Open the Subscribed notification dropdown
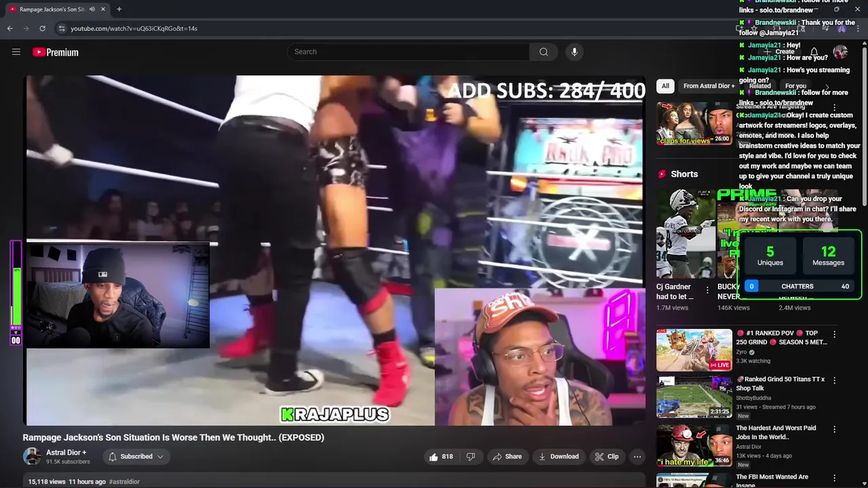This screenshot has width=868, height=488. (136, 457)
